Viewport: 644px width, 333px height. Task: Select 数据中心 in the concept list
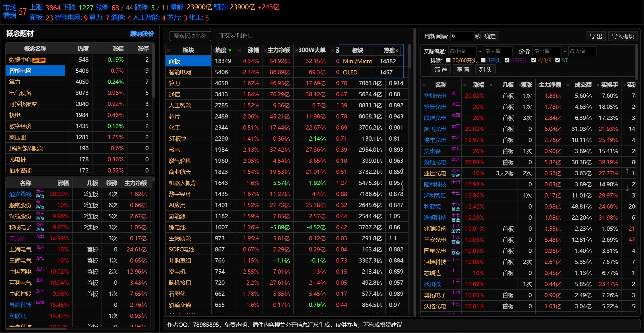[79, 60]
